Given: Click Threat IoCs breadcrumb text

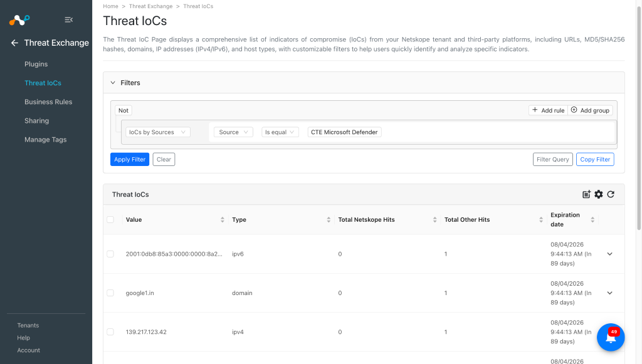Looking at the screenshot, I should click(x=198, y=6).
